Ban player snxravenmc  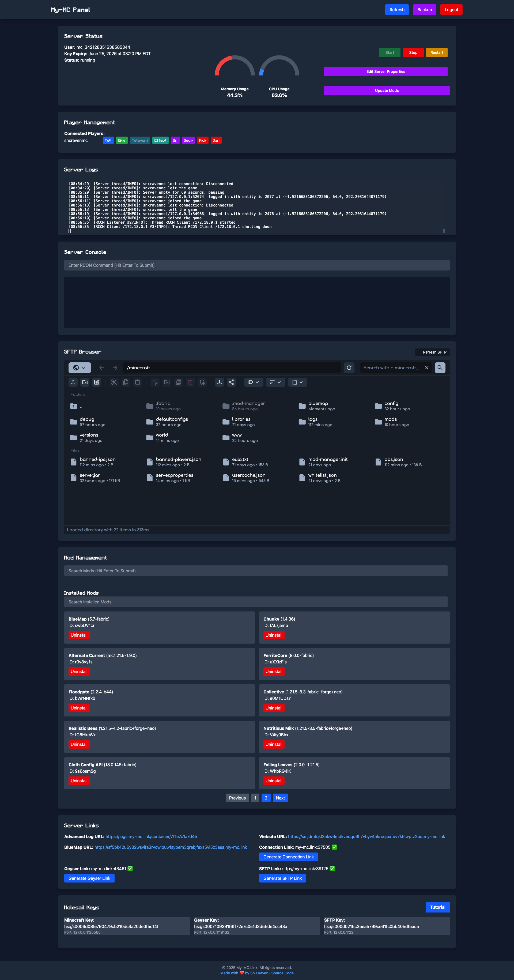coord(216,140)
